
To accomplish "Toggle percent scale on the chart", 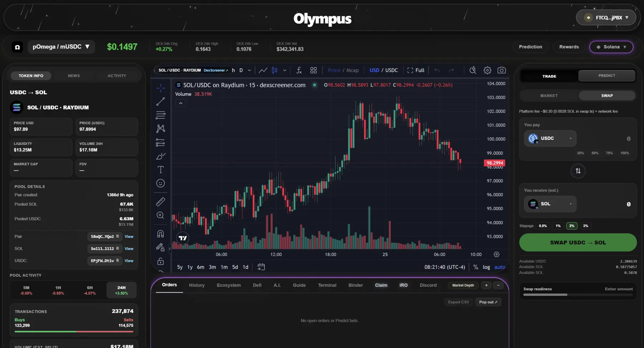I will (475, 267).
